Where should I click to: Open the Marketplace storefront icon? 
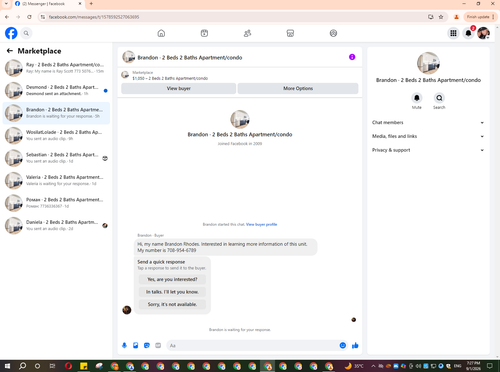click(290, 33)
